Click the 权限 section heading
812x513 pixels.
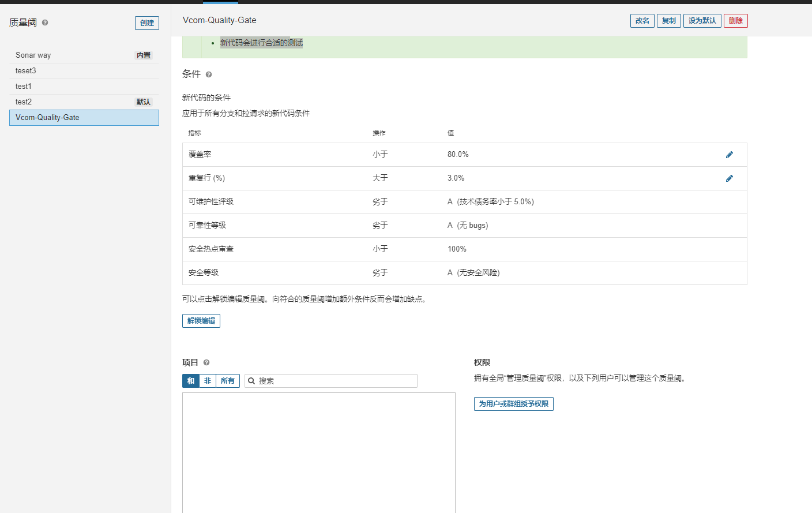482,362
